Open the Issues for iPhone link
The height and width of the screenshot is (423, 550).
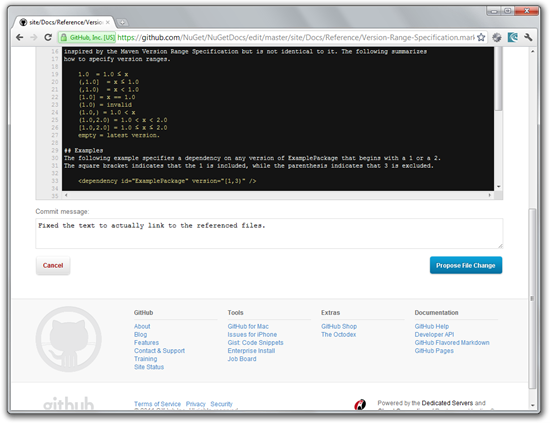click(x=252, y=335)
